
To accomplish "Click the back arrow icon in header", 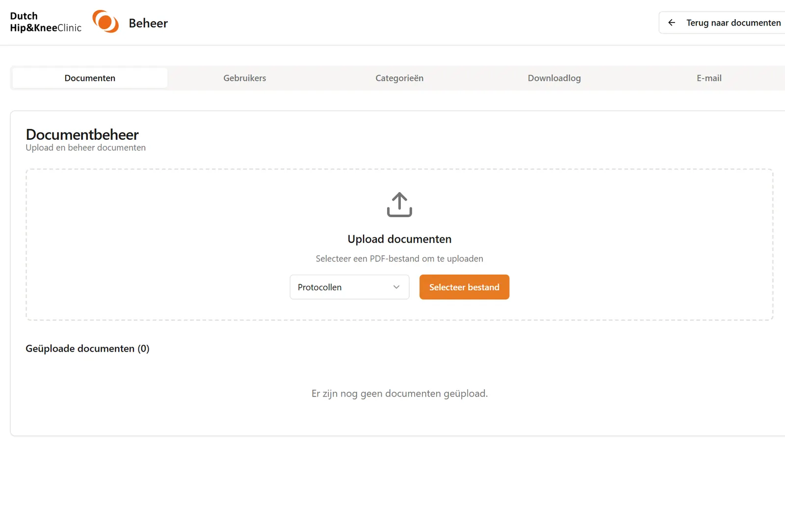I will click(x=672, y=23).
